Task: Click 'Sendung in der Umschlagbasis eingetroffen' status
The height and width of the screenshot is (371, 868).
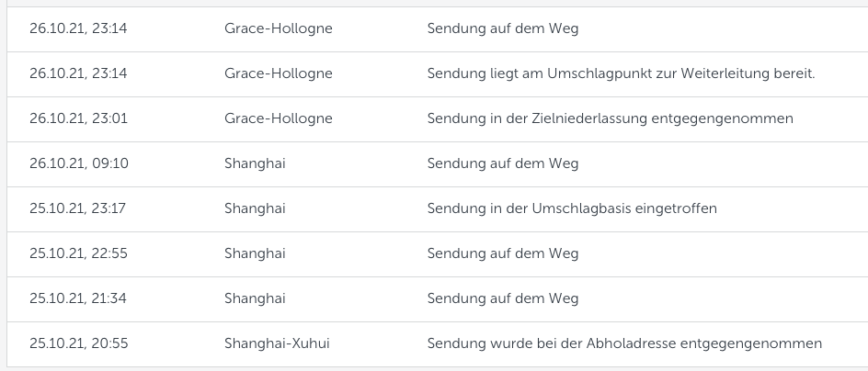Action: point(571,208)
